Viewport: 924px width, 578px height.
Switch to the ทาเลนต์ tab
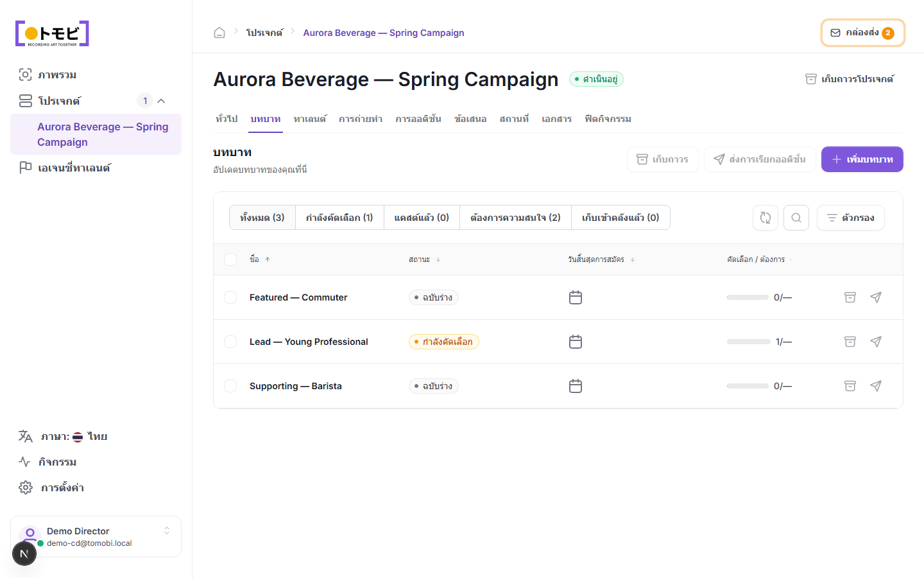pos(310,119)
